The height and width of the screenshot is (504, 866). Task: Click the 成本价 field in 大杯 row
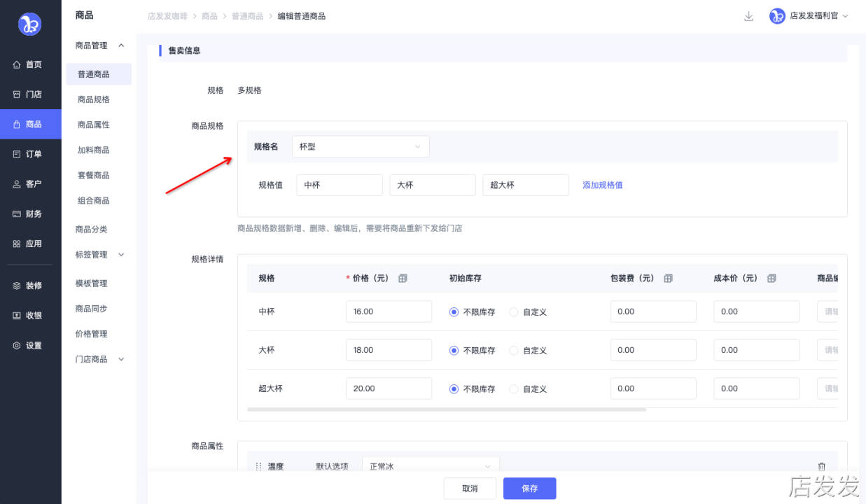(x=757, y=350)
